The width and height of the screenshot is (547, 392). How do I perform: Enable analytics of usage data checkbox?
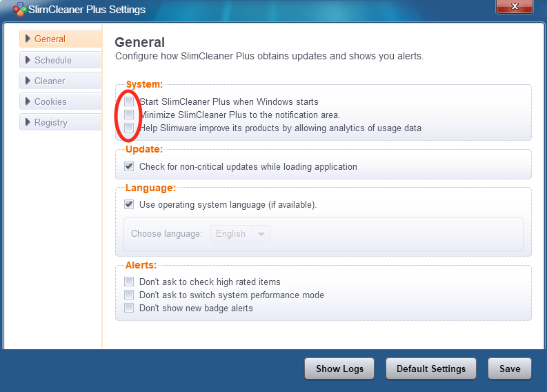(129, 128)
